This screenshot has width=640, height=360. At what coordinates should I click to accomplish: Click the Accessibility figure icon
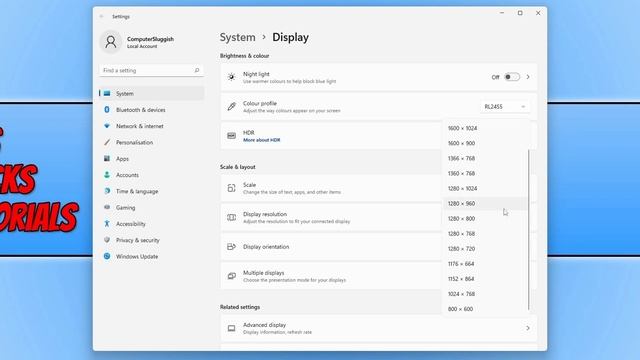point(107,224)
